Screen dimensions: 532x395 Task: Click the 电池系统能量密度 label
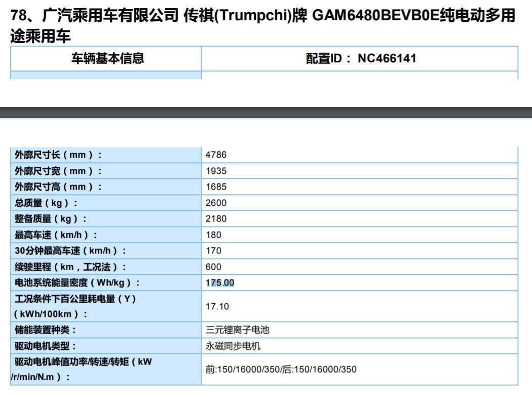(x=78, y=282)
